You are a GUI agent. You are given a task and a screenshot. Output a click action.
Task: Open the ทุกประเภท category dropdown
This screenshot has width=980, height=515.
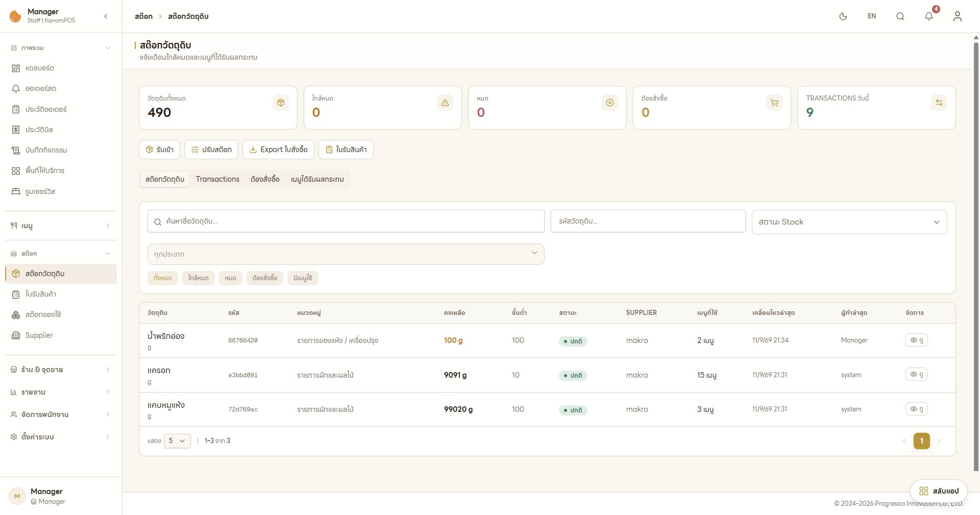tap(346, 254)
